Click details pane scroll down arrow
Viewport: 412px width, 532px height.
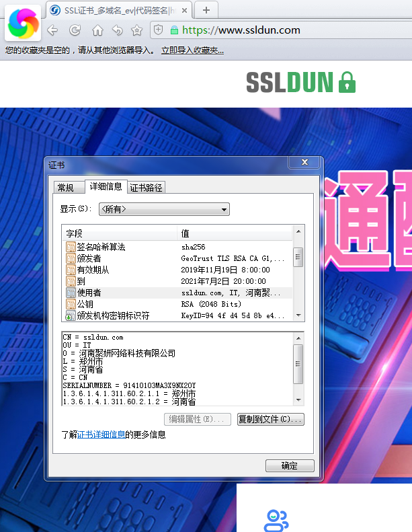[x=298, y=400]
